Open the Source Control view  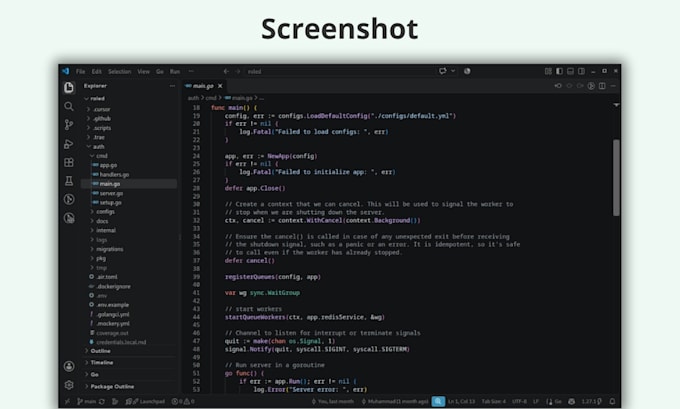[69, 125]
